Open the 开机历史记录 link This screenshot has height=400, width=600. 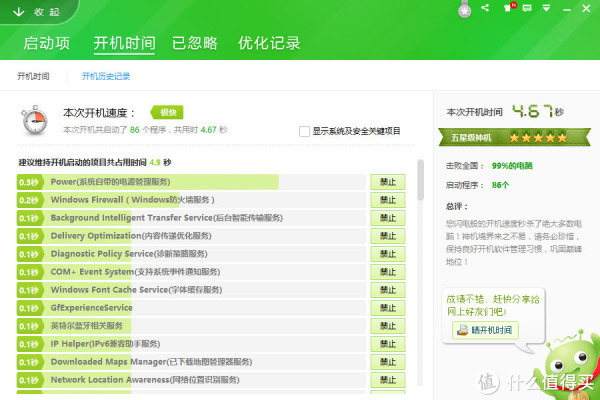(106, 76)
